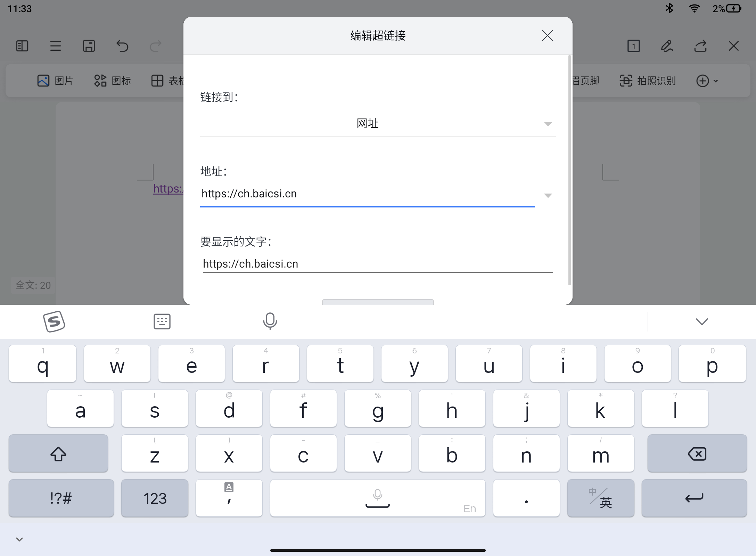Share the document via share icon
The height and width of the screenshot is (556, 756).
click(x=700, y=46)
